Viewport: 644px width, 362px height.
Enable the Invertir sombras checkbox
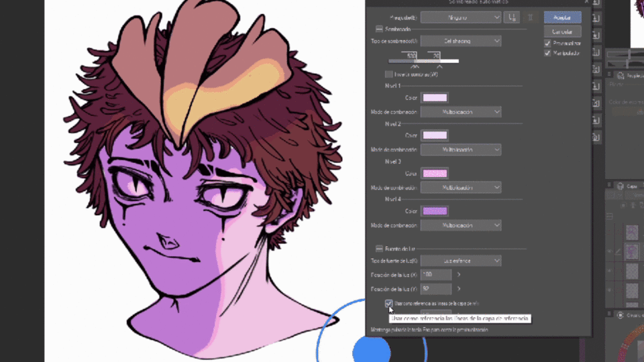pyautogui.click(x=388, y=74)
